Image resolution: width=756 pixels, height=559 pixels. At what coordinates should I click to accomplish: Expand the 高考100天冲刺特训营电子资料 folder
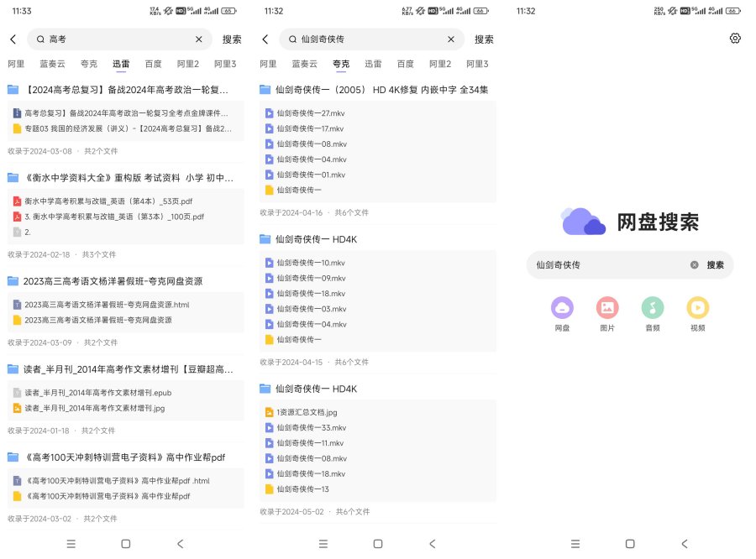12,457
